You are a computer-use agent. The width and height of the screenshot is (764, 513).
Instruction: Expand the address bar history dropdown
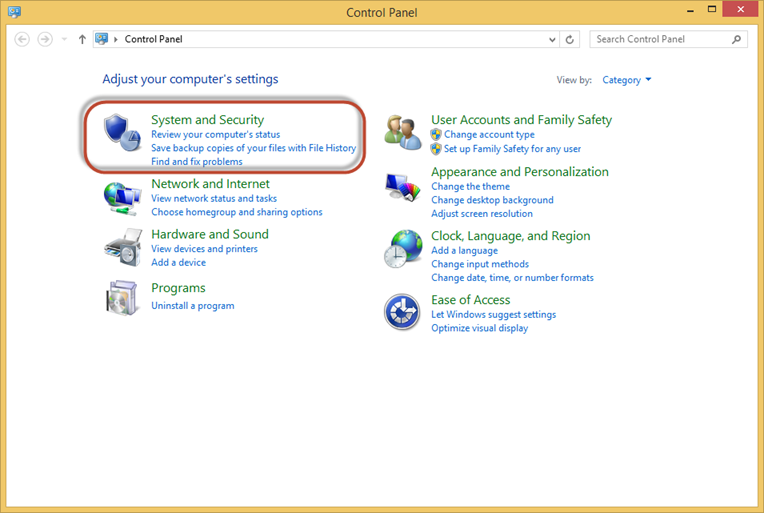tap(552, 39)
